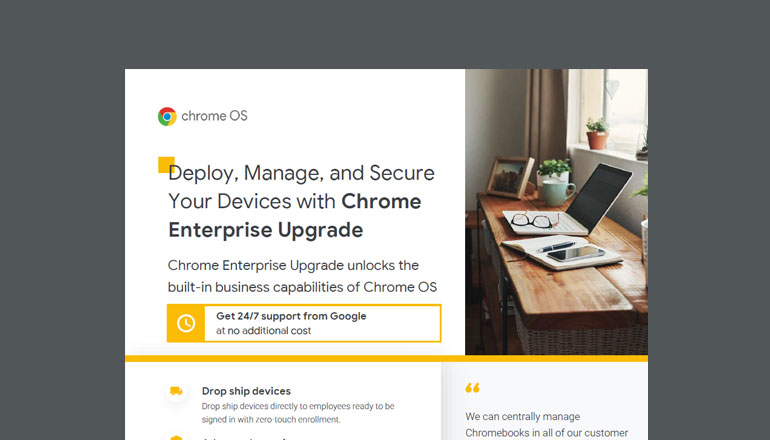The image size is (770, 440).
Task: Click the yellow horizontal divider bar
Action: click(386, 358)
